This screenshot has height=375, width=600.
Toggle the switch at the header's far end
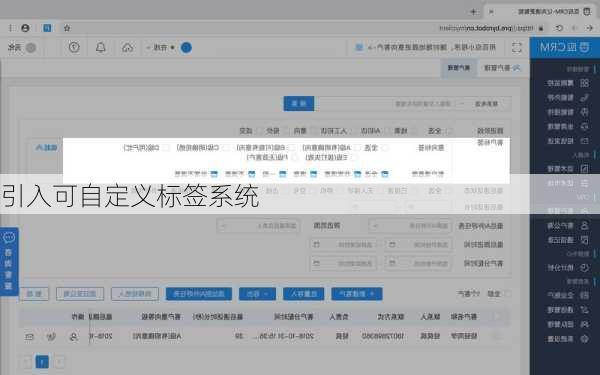coord(31,47)
